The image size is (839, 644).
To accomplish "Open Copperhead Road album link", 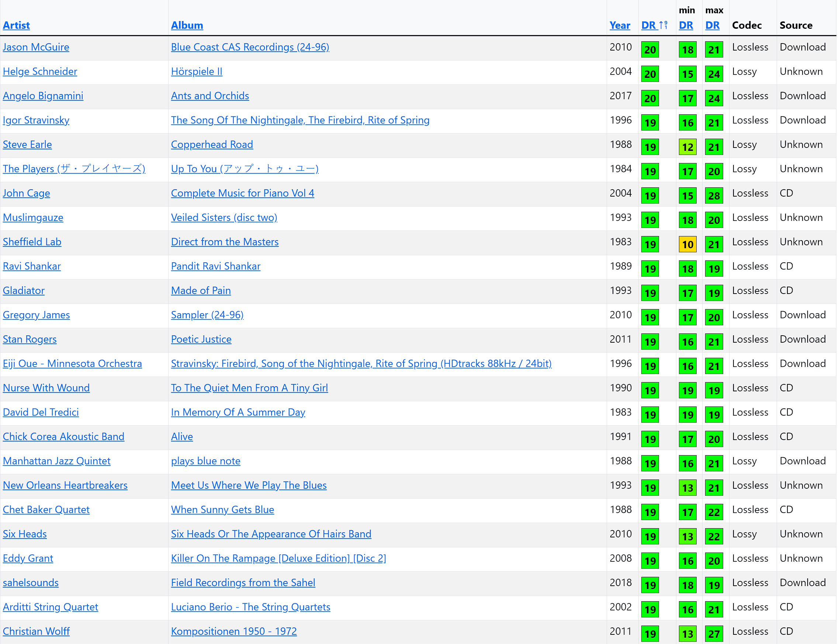I will tap(212, 145).
